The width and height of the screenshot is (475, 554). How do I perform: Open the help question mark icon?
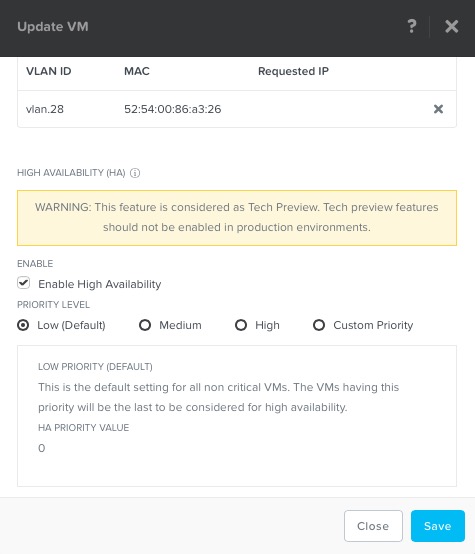pyautogui.click(x=412, y=26)
